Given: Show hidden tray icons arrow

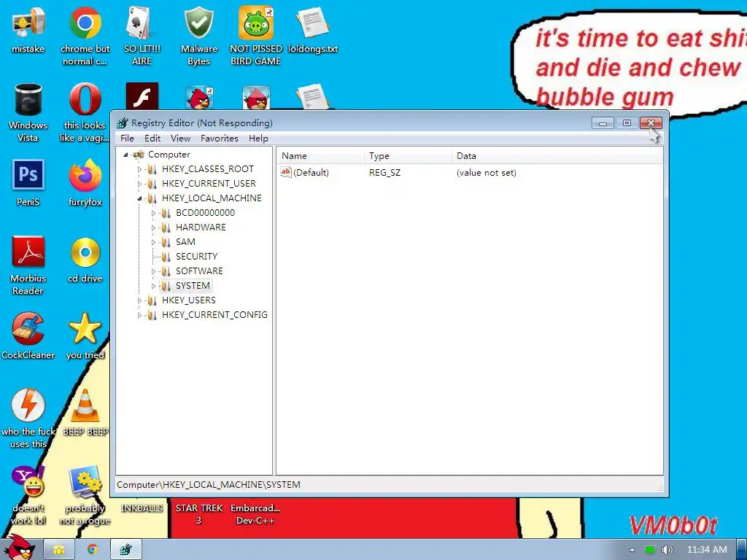Looking at the screenshot, I should (632, 550).
